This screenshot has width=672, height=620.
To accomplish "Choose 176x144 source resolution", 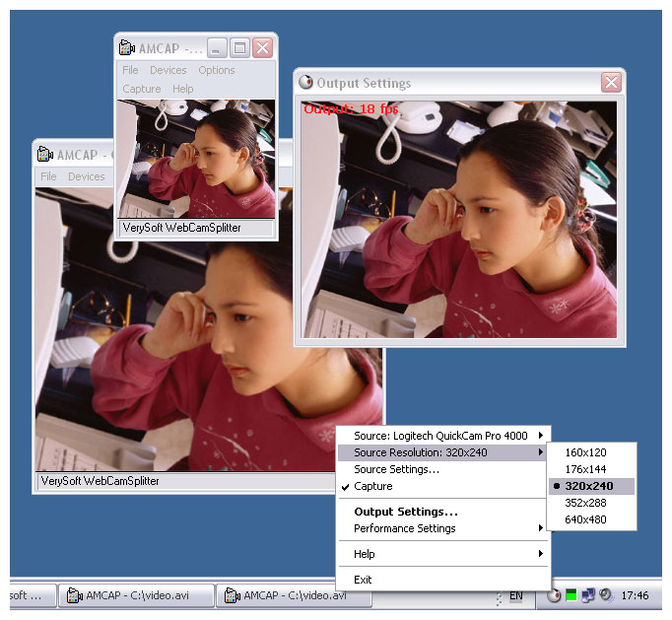I will [x=591, y=469].
